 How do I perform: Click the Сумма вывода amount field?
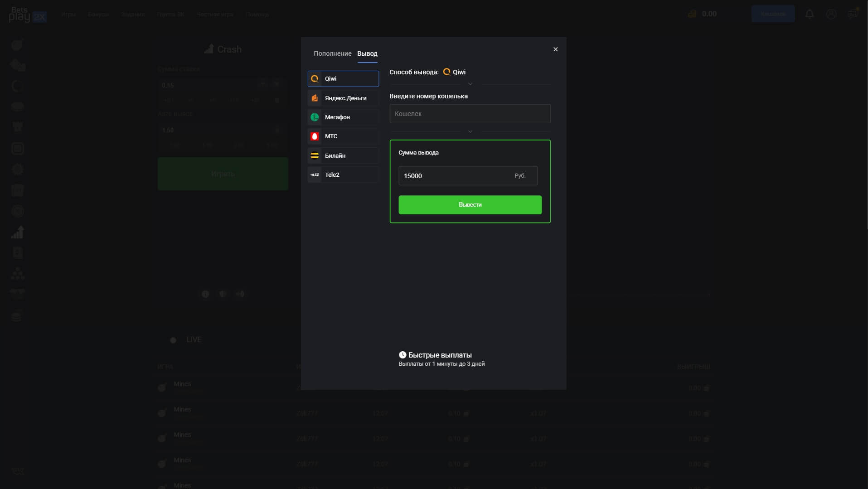point(468,176)
